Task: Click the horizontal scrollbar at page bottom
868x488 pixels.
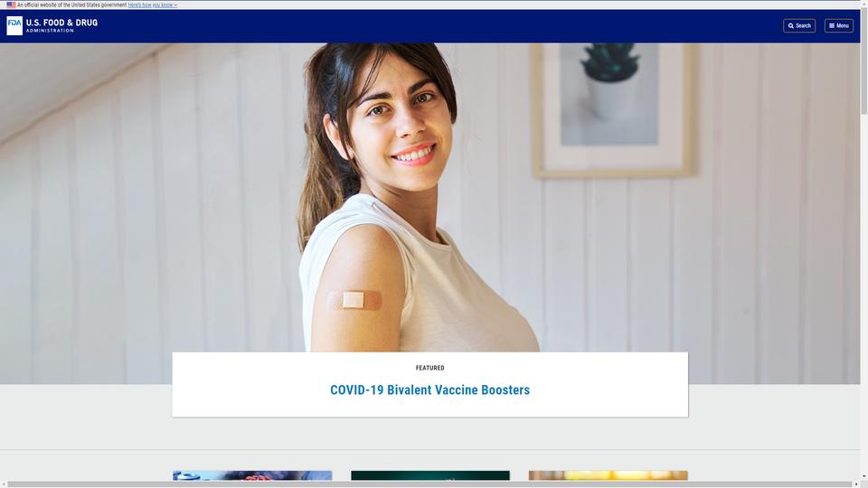Action: (429, 484)
